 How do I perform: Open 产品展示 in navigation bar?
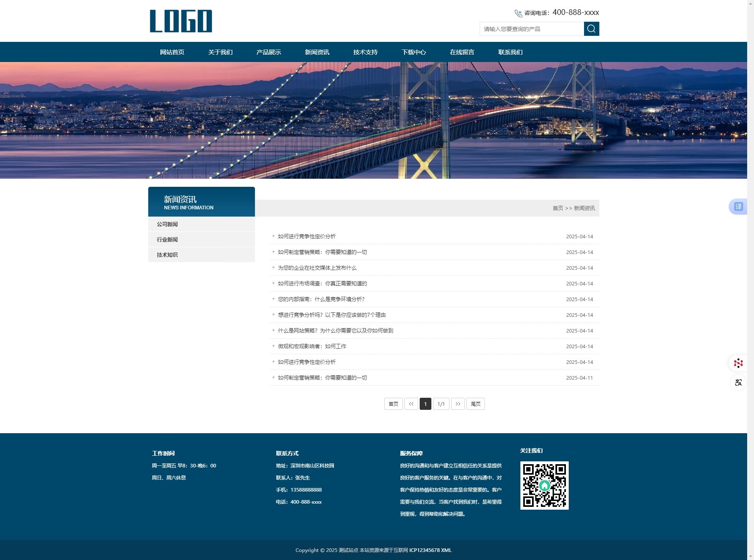point(269,52)
